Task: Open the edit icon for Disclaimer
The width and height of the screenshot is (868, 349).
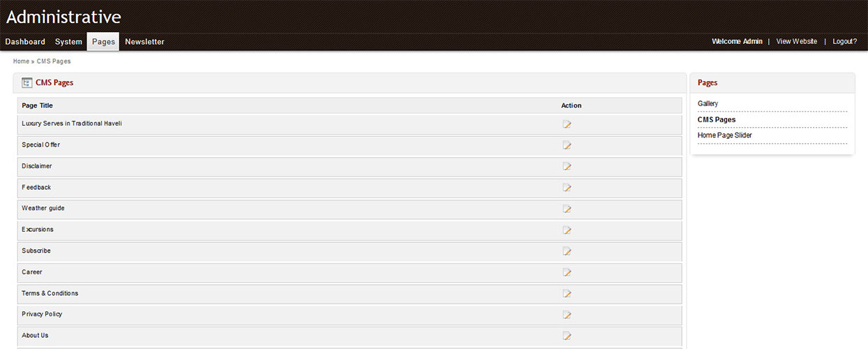Action: tap(568, 166)
